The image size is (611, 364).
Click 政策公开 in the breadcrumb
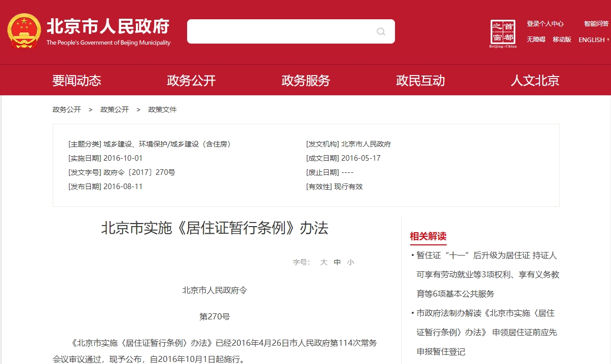(x=115, y=110)
